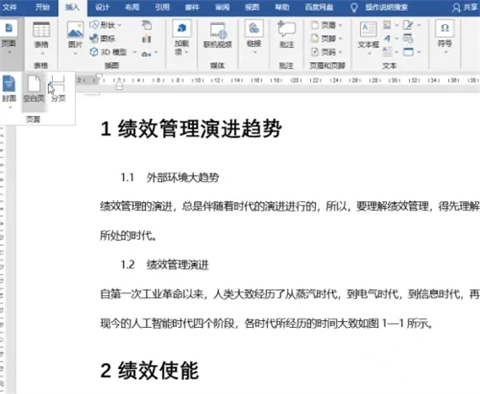Open the 加载项 add-ins button
The width and height of the screenshot is (480, 394).
(x=182, y=37)
